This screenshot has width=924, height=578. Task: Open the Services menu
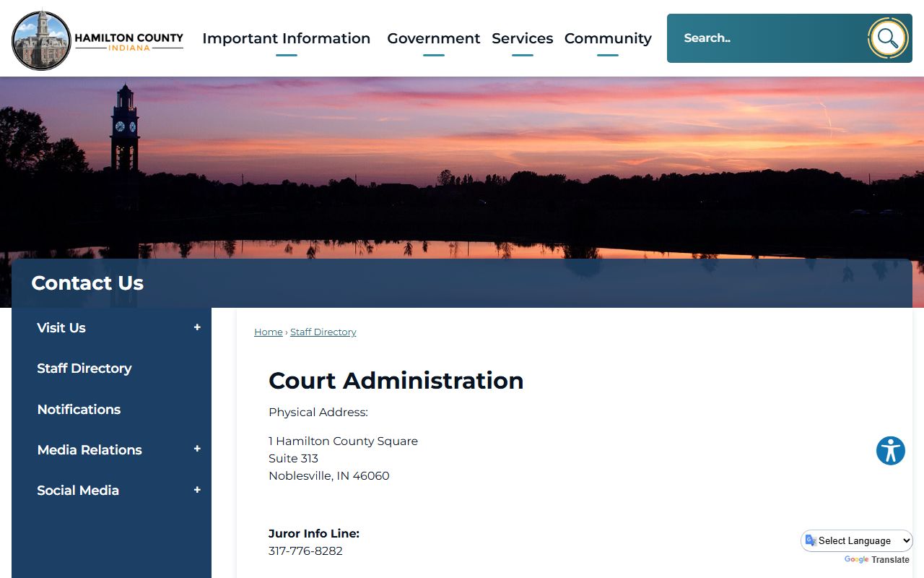tap(522, 38)
